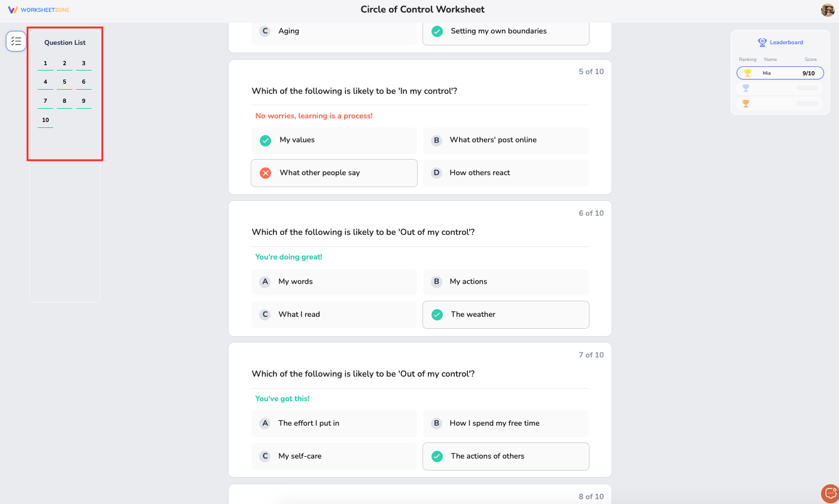Click Mia's leaderboard entry
The height and width of the screenshot is (504, 839).
point(780,72)
